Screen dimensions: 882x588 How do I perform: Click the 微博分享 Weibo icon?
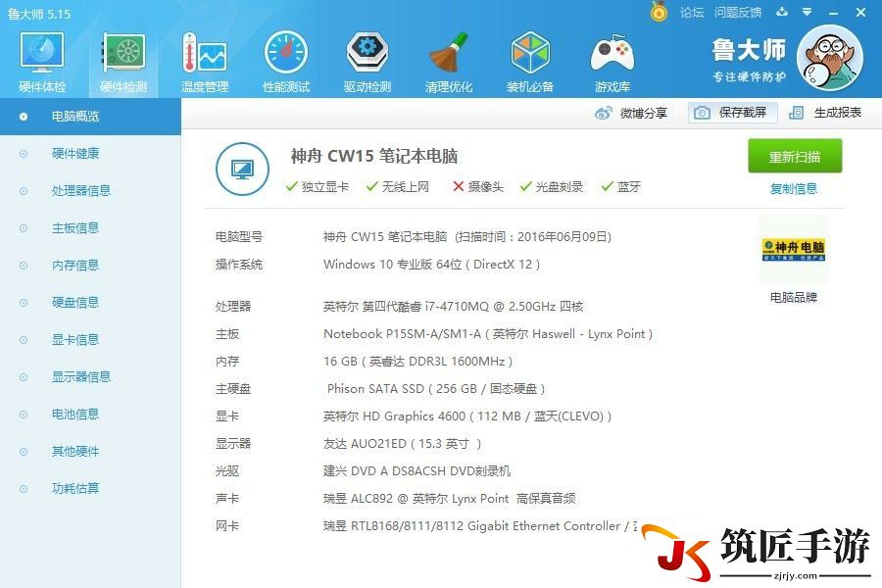[x=603, y=113]
